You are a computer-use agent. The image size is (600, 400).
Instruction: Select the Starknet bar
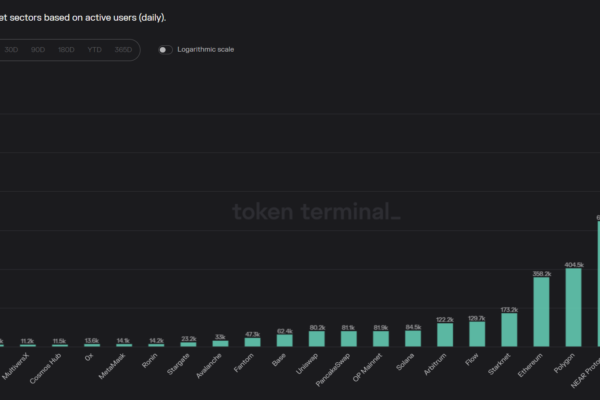(x=509, y=330)
